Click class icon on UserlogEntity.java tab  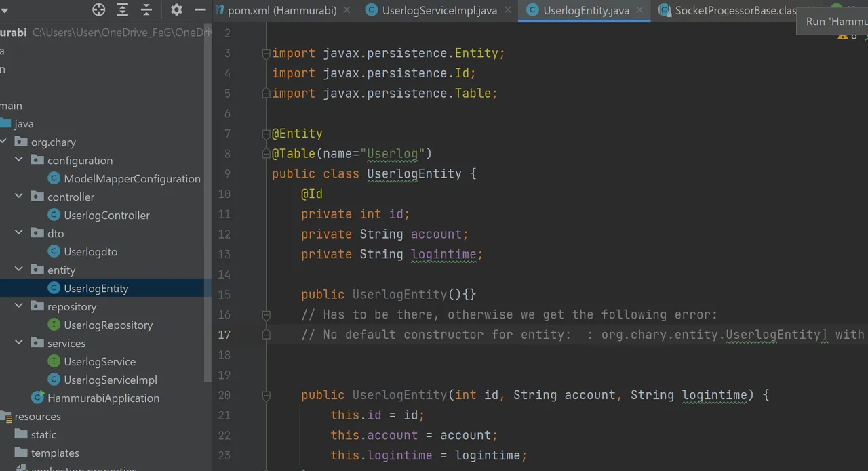(532, 10)
